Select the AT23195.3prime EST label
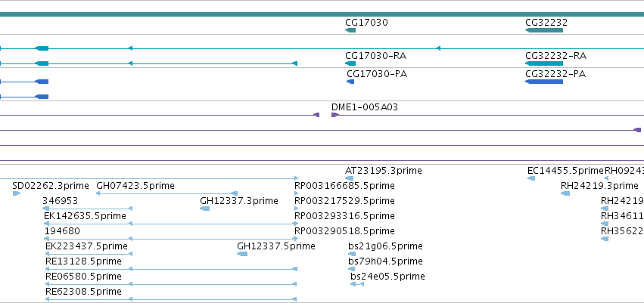The height and width of the screenshot is (303, 644). coord(383,171)
